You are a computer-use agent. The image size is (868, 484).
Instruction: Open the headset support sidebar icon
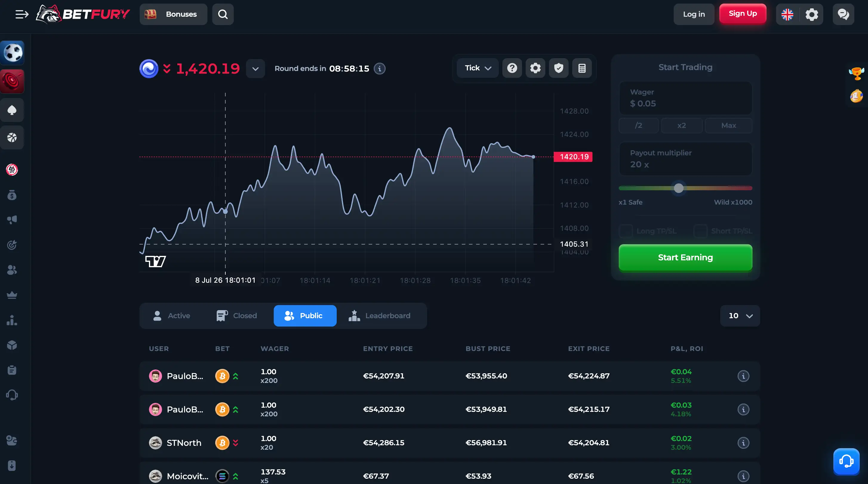click(x=12, y=395)
